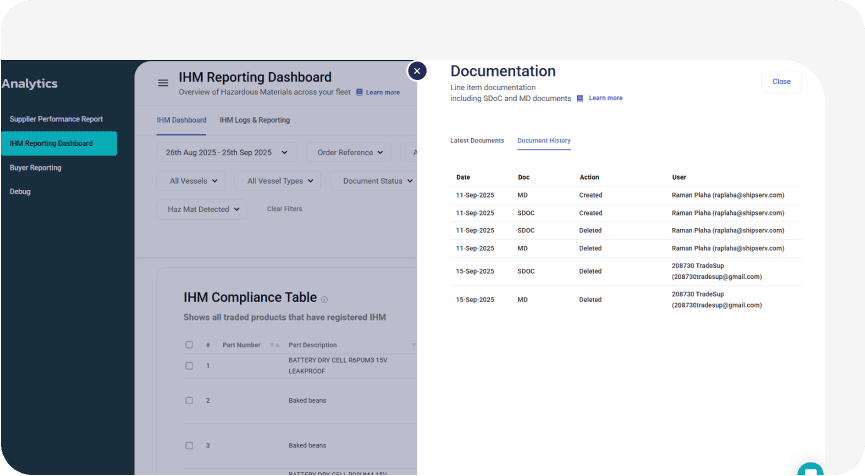Click the book icon in the Documentation header
The width and height of the screenshot is (865, 476).
580,98
